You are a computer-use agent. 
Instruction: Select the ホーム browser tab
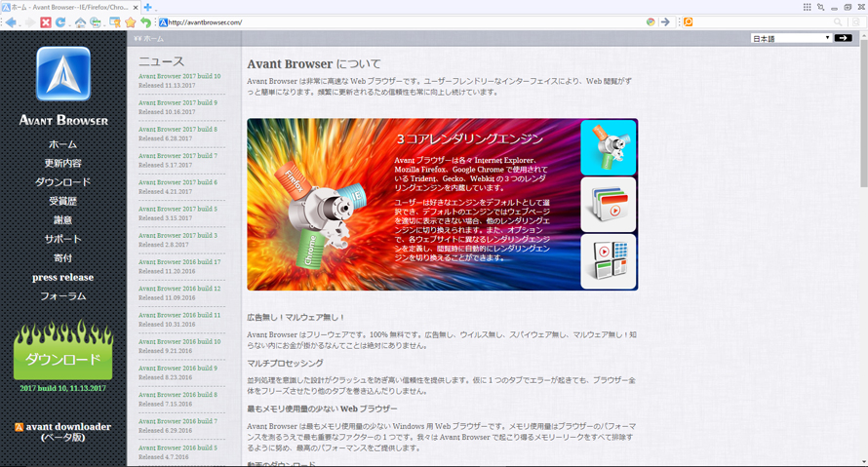pyautogui.click(x=70, y=7)
